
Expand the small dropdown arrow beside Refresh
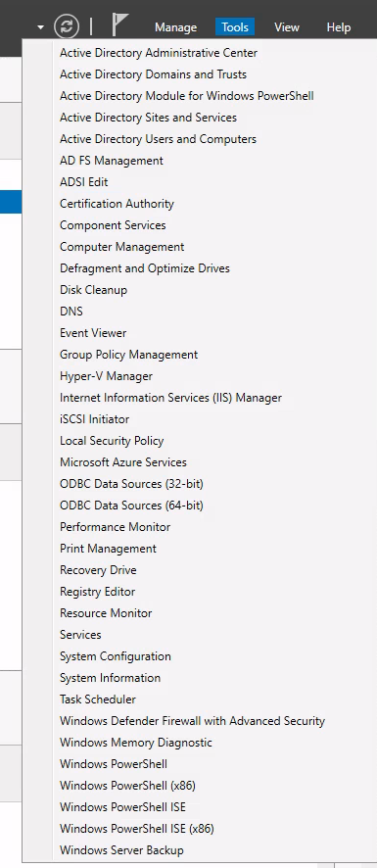coord(40,27)
